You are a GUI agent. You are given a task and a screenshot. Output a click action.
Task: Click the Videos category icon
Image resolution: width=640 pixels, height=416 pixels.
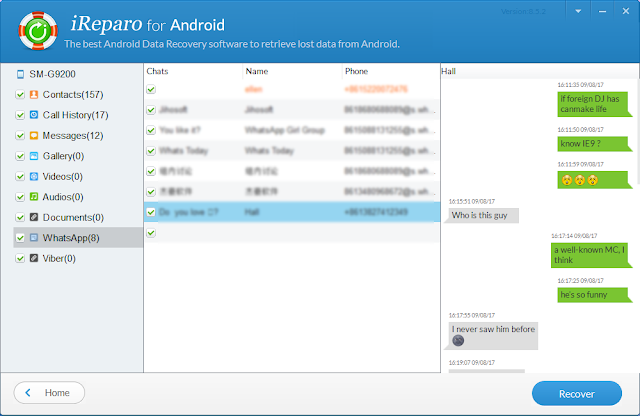tap(34, 176)
